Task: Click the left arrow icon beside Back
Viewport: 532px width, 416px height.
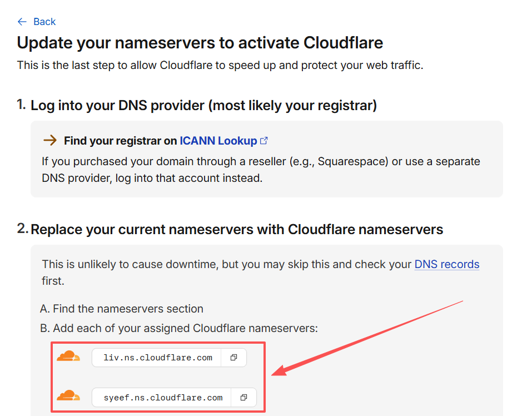Action: click(22, 22)
